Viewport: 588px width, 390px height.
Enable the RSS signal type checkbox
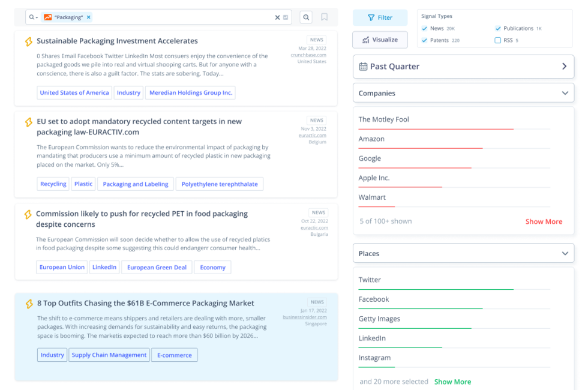click(498, 40)
